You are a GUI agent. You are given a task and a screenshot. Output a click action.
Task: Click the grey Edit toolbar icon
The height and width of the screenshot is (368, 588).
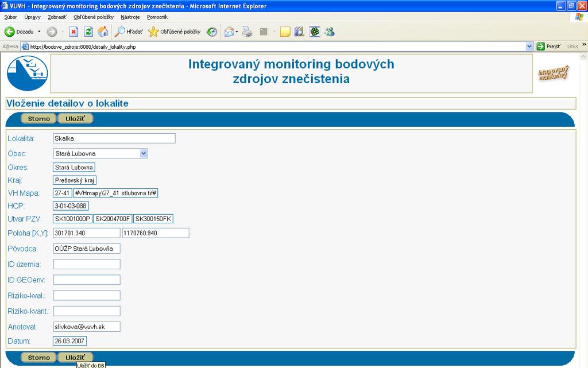pos(264,32)
